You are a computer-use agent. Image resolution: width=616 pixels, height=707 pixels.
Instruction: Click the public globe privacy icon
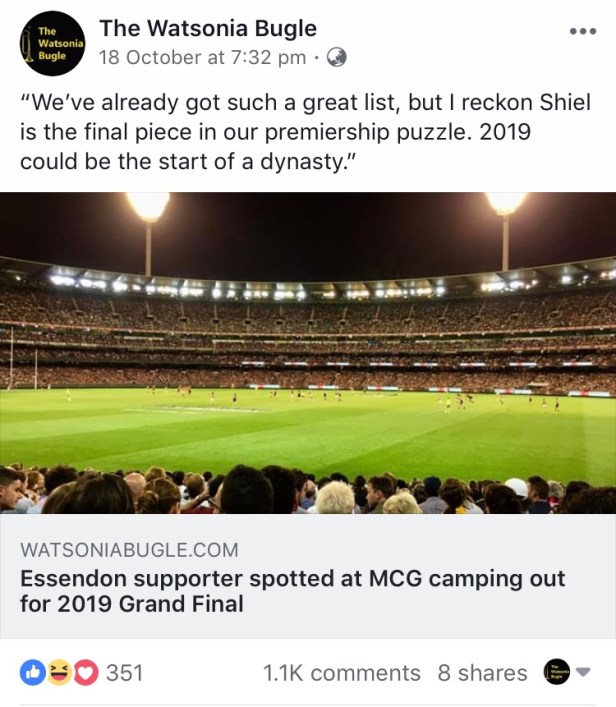337,58
